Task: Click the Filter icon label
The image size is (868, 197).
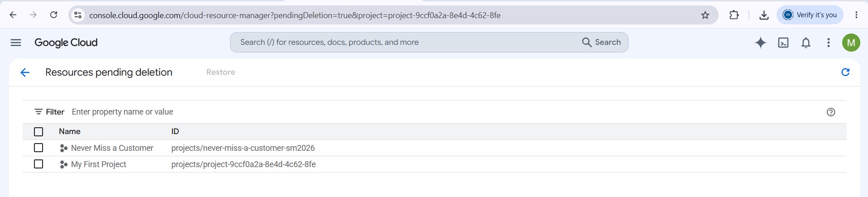Action: point(49,112)
